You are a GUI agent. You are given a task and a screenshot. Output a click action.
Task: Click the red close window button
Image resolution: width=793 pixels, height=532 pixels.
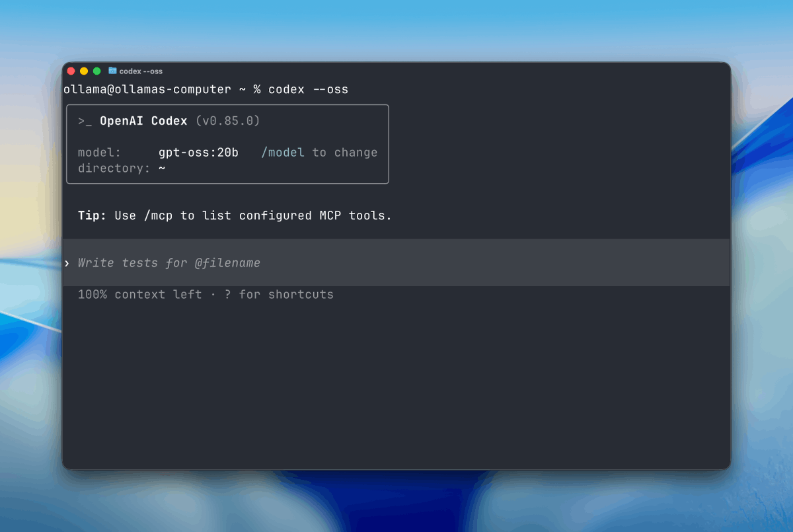click(71, 71)
